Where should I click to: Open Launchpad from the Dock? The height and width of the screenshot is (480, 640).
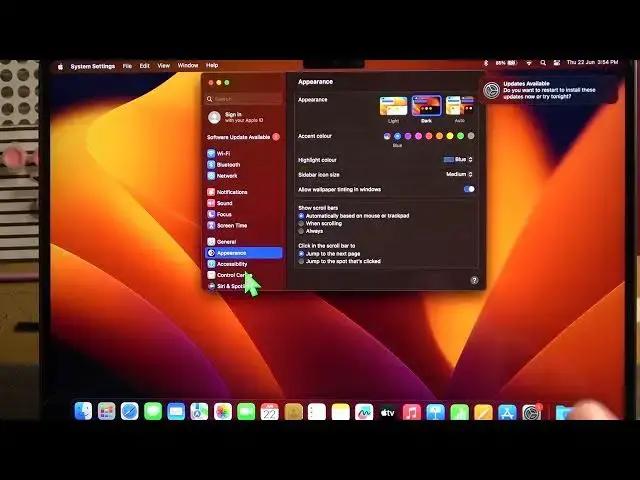[107, 411]
